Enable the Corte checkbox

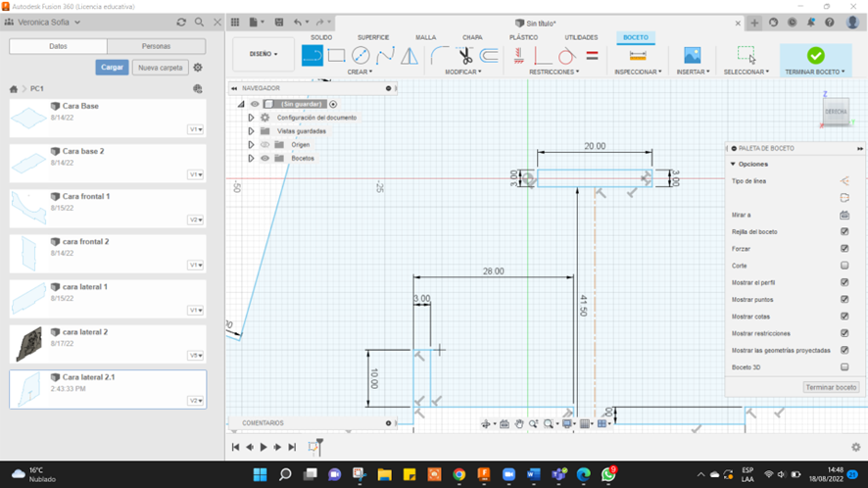[x=844, y=266]
